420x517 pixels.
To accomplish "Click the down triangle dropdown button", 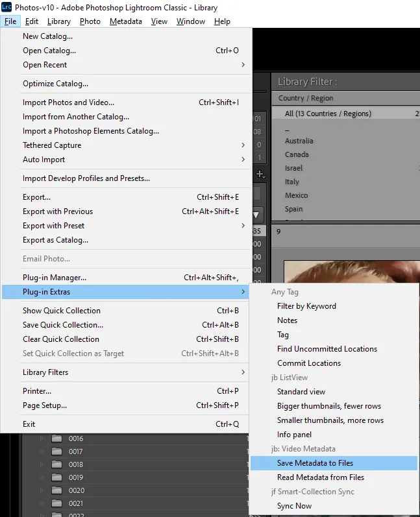I will (x=257, y=215).
